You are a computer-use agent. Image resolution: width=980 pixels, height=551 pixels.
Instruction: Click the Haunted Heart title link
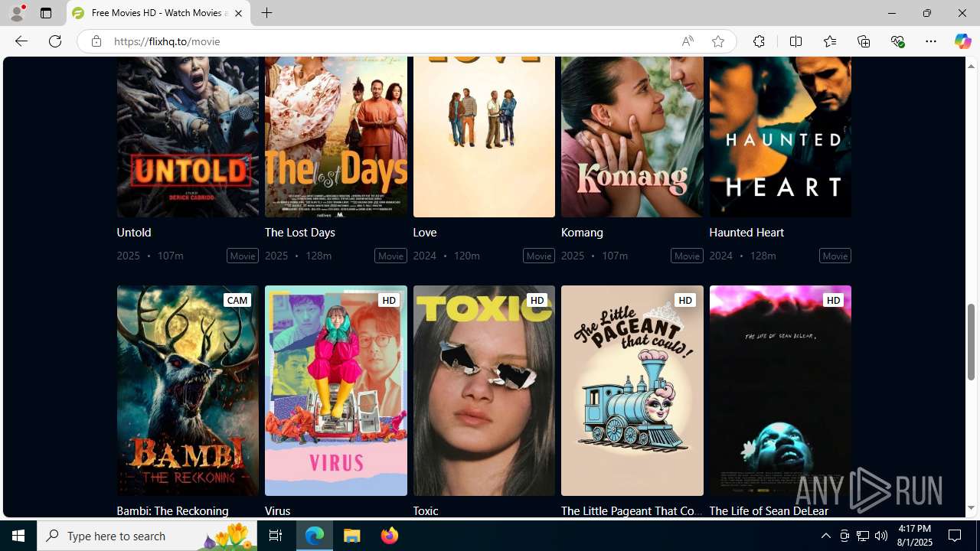(x=746, y=232)
